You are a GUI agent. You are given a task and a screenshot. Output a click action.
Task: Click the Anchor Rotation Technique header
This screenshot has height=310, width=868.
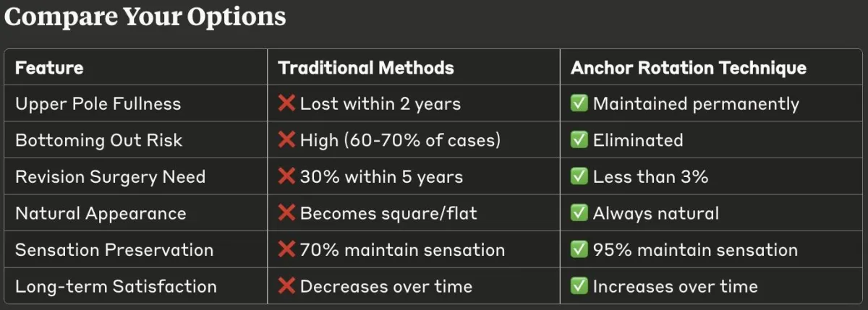pyautogui.click(x=688, y=69)
